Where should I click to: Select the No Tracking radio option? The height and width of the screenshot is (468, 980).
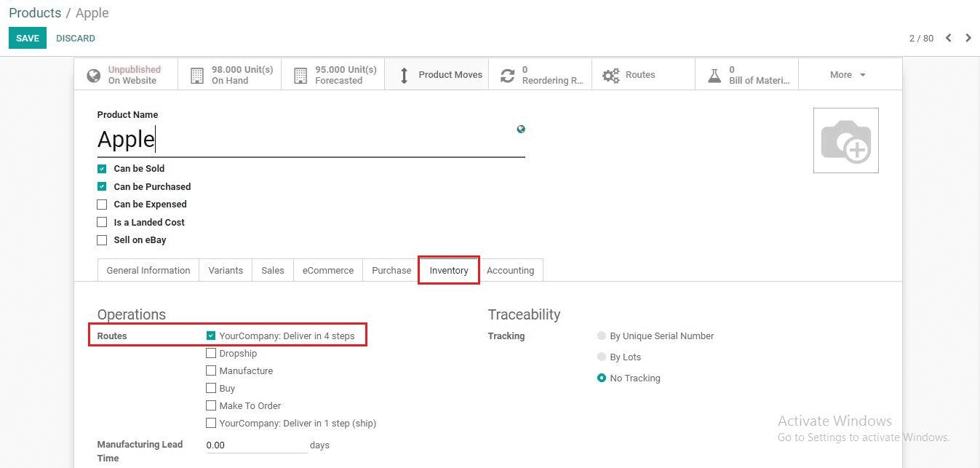pos(602,378)
